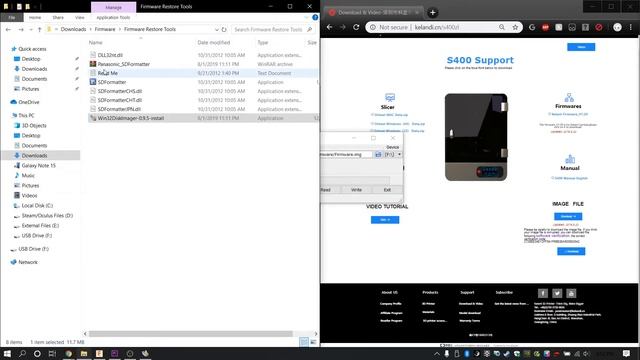Go back in File Explorer navigation

click(x=8, y=29)
